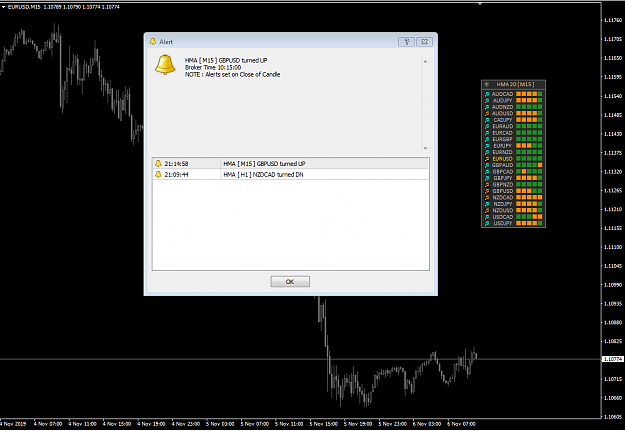Toggle the NZDJPY alert note icon
Screen dimensions: 625x431
click(487, 204)
